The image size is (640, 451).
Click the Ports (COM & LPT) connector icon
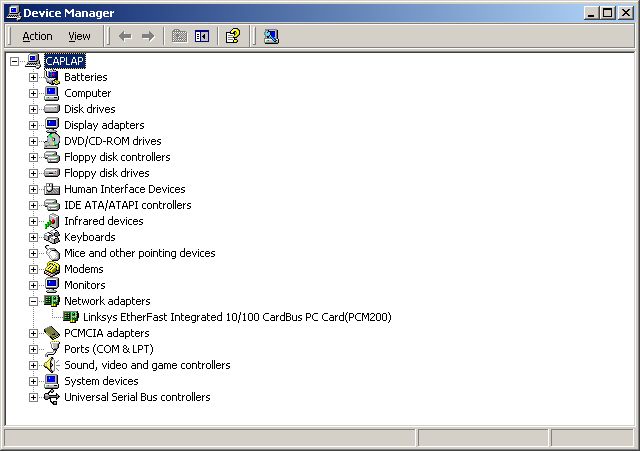(x=52, y=349)
